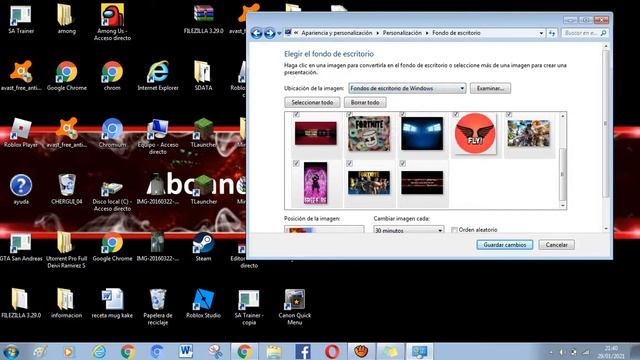Screen dimensions: 640x360
Task: Click the Examinar... button
Action: pos(490,88)
